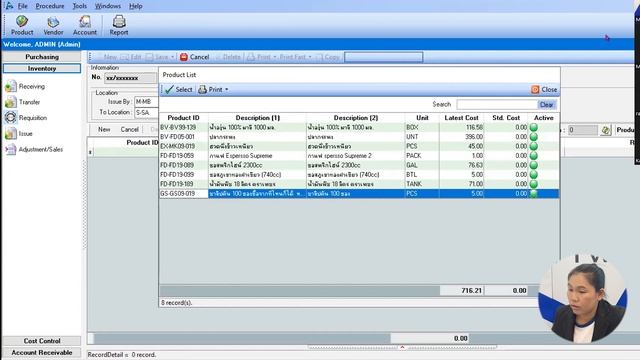Open the Windows menu
The height and width of the screenshot is (360, 640).
click(x=108, y=6)
